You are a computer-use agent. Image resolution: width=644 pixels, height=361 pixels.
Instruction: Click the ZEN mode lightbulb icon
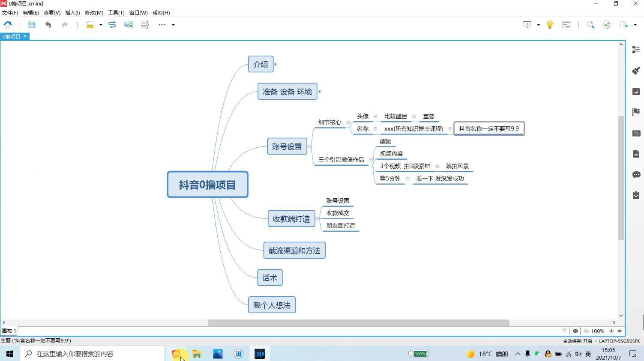pos(550,24)
